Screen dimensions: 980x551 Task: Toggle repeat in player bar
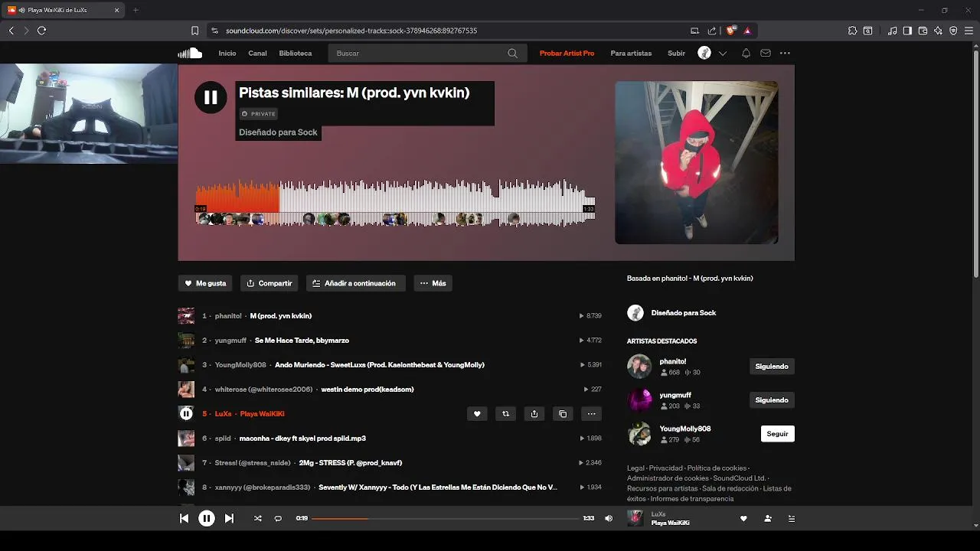click(x=278, y=518)
